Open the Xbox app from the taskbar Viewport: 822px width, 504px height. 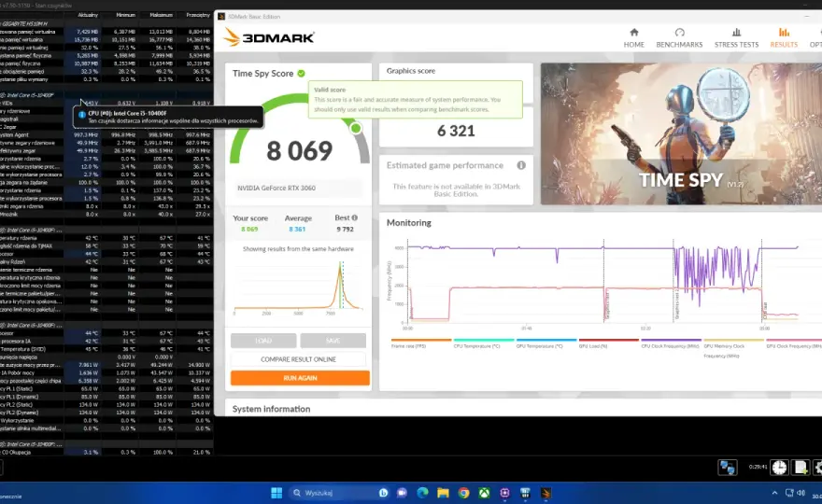tap(484, 493)
